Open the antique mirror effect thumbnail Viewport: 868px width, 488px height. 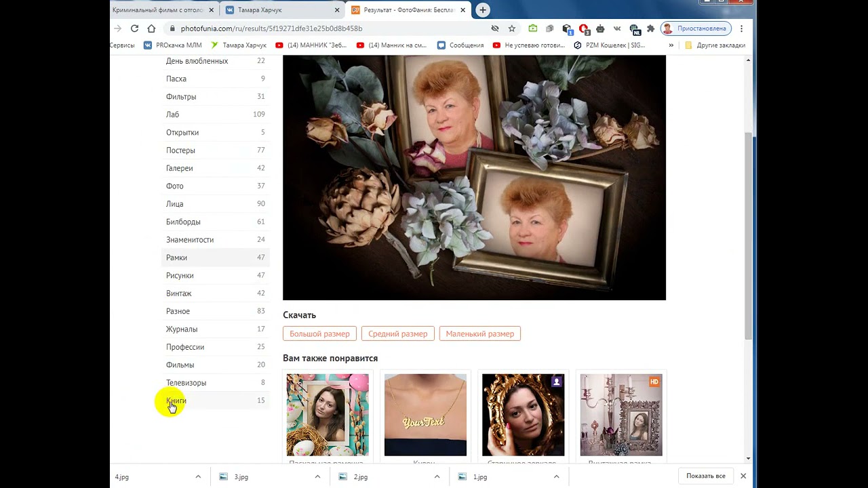523,415
